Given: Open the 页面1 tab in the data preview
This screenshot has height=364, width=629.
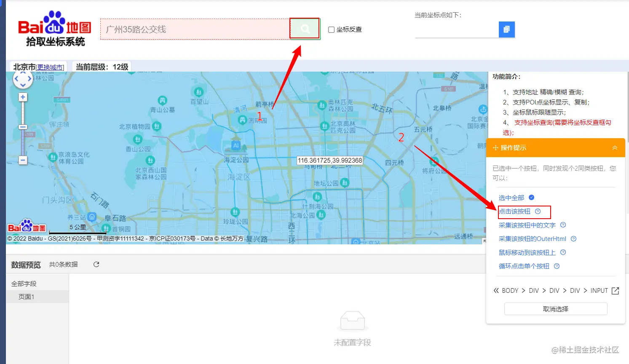Looking at the screenshot, I should coord(37,297).
